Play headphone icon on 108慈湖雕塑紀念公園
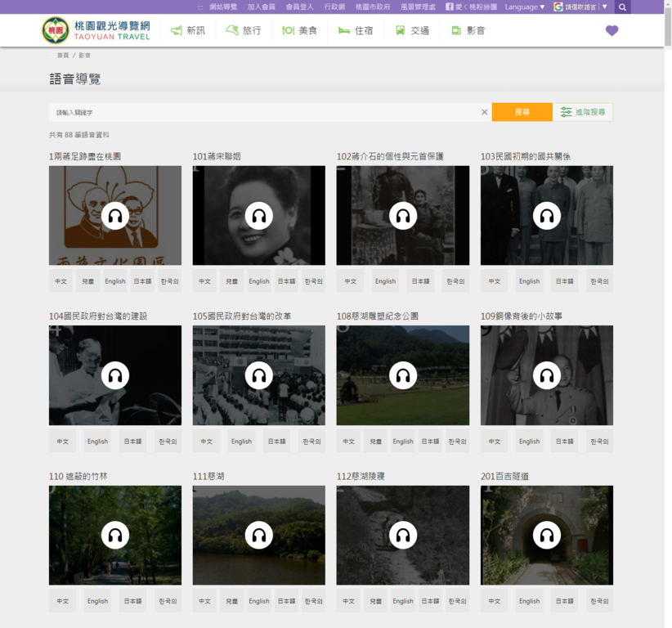 click(403, 375)
